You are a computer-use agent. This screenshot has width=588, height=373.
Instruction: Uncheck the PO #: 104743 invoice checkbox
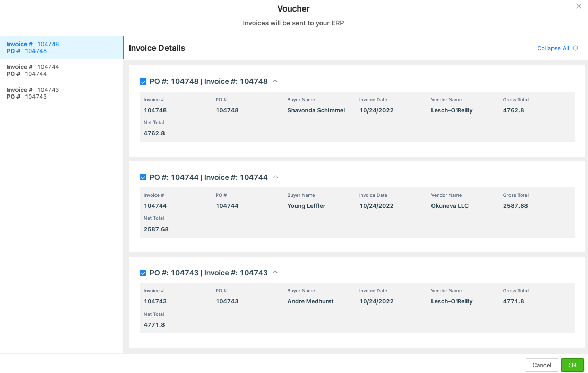pos(143,273)
